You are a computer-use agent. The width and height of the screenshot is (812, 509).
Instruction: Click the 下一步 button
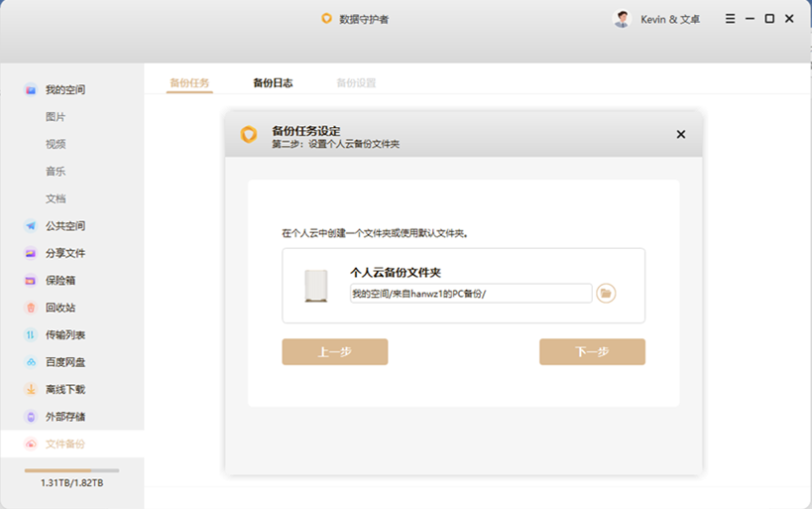592,352
